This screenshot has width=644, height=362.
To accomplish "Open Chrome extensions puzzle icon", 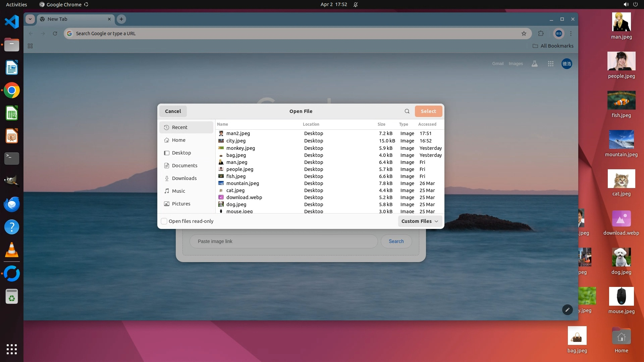I will click(541, 34).
